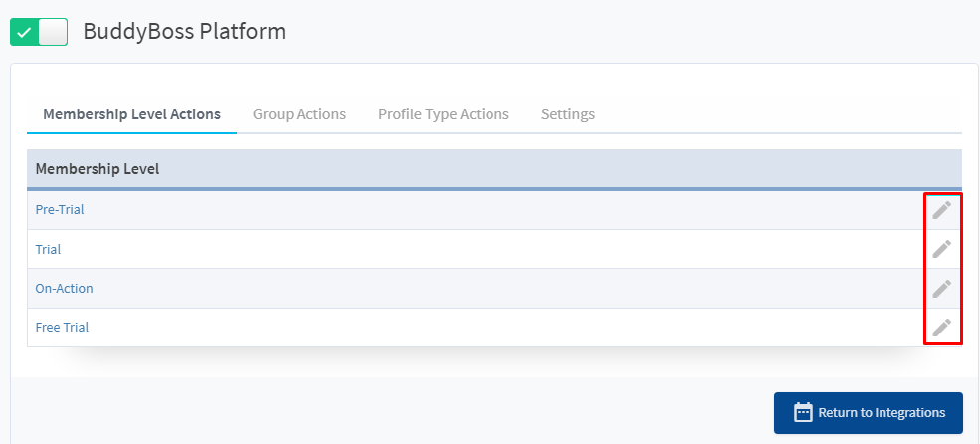Viewport: 980px width, 444px height.
Task: Click the Membership Level column header
Action: tap(98, 169)
